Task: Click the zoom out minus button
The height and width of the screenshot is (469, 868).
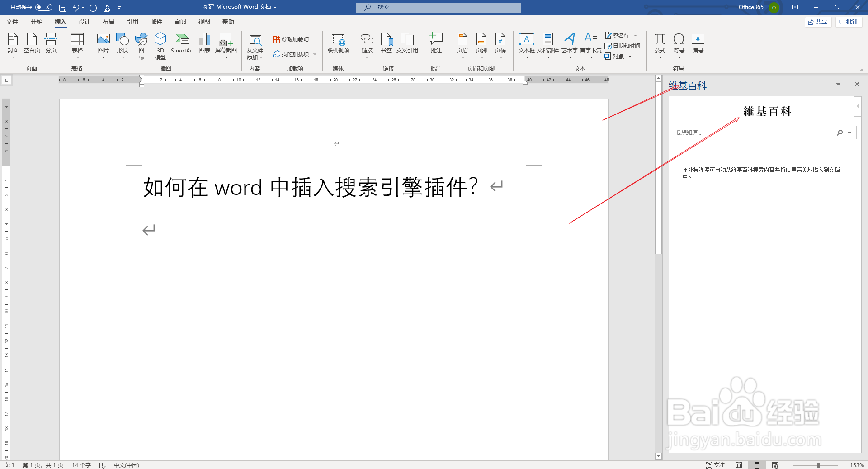Action: pyautogui.click(x=789, y=465)
